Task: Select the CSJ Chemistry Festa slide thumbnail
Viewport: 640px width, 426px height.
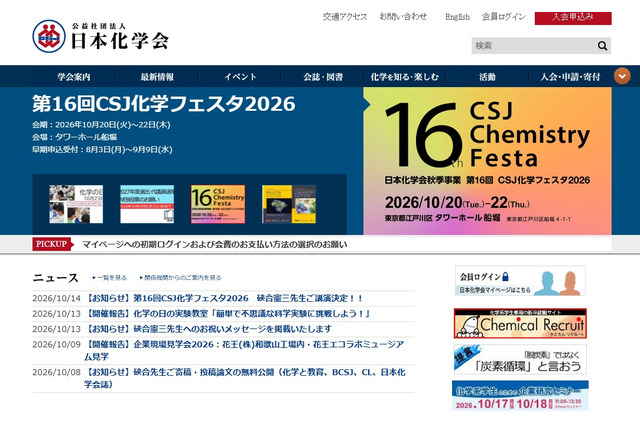Action: (x=218, y=204)
